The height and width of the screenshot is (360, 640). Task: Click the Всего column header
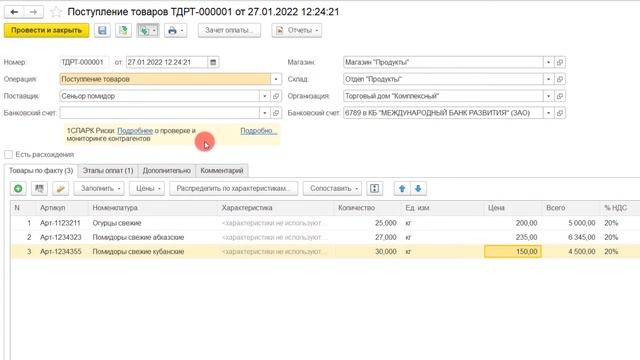click(571, 208)
